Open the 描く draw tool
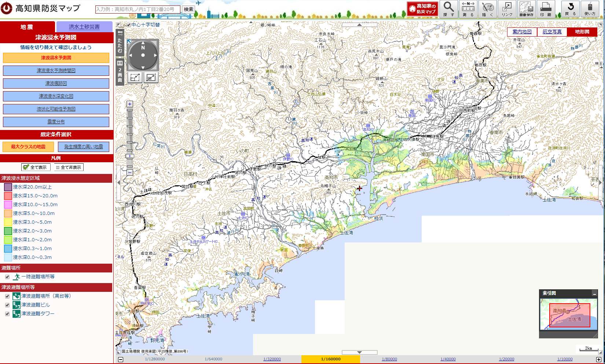 click(x=488, y=9)
